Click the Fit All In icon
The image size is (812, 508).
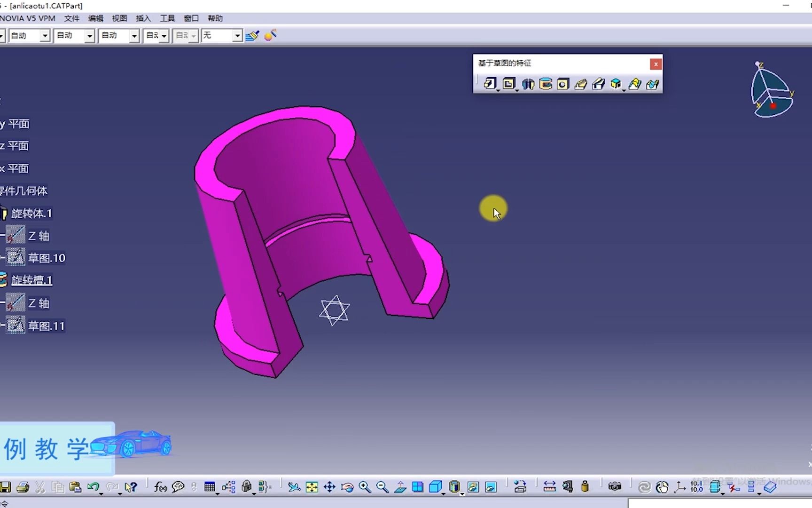(312, 487)
